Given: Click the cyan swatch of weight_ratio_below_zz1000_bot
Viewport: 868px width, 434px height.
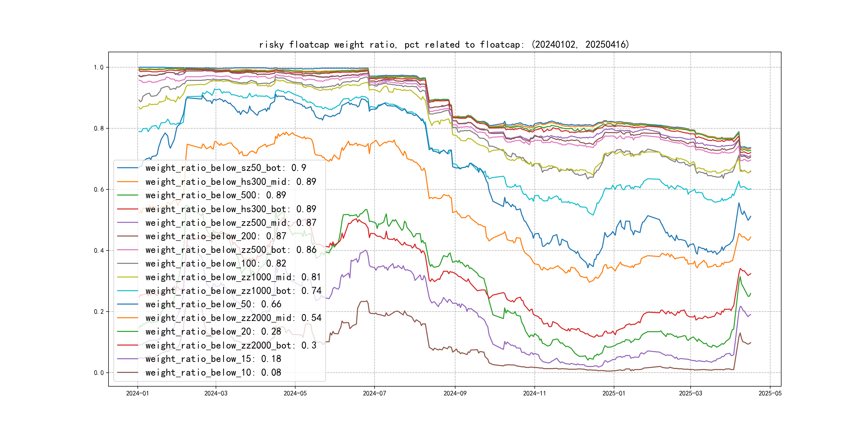Looking at the screenshot, I should coord(127,291).
